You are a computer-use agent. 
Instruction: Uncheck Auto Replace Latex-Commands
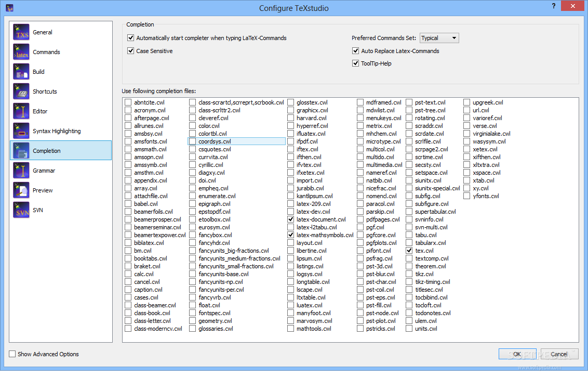(355, 50)
